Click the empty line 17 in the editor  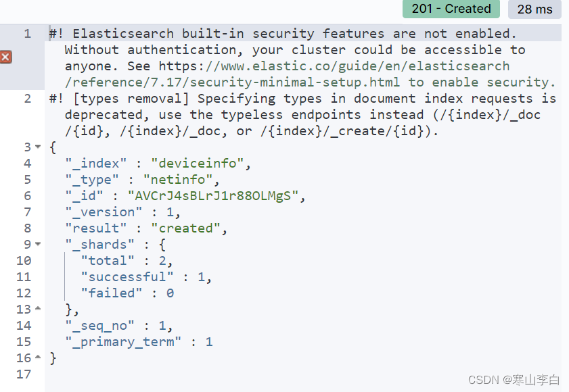pyautogui.click(x=303, y=374)
